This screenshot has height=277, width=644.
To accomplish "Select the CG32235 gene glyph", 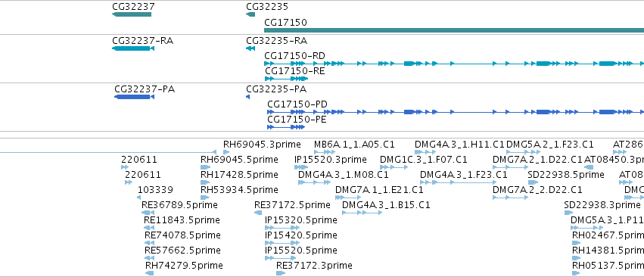I will (250, 14).
